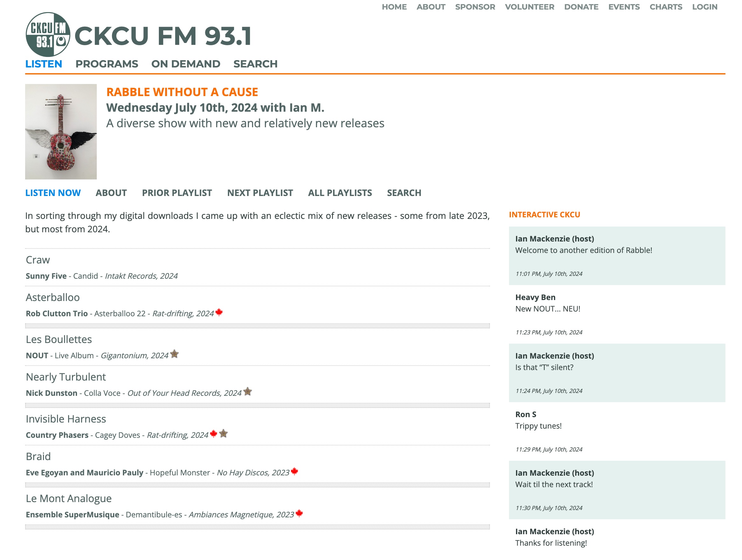The height and width of the screenshot is (560, 742).
Task: Click the maple leaf beside Ensemble SuperMusique
Action: click(300, 513)
